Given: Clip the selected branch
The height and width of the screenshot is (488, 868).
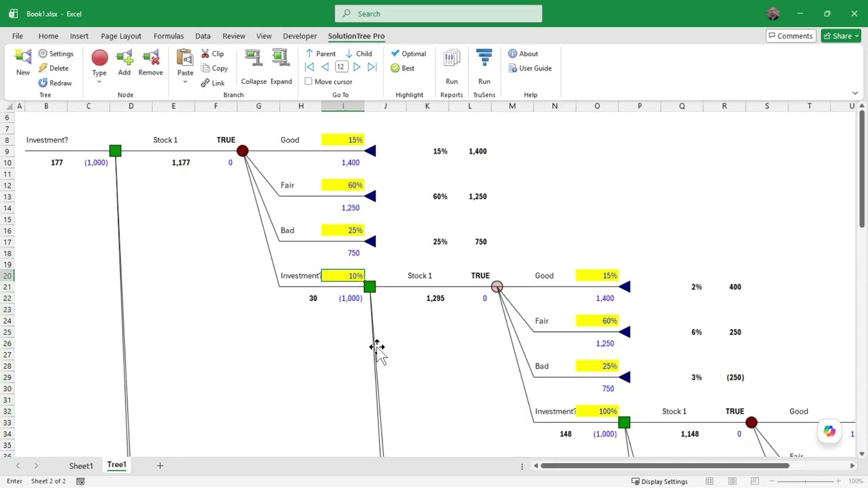Looking at the screenshot, I should pos(212,54).
